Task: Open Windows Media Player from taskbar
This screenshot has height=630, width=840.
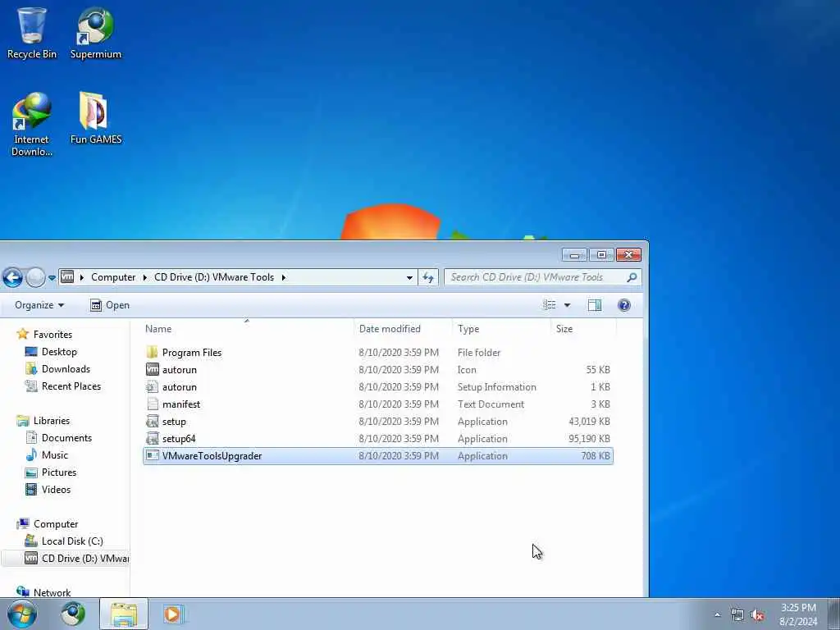Action: (172, 614)
